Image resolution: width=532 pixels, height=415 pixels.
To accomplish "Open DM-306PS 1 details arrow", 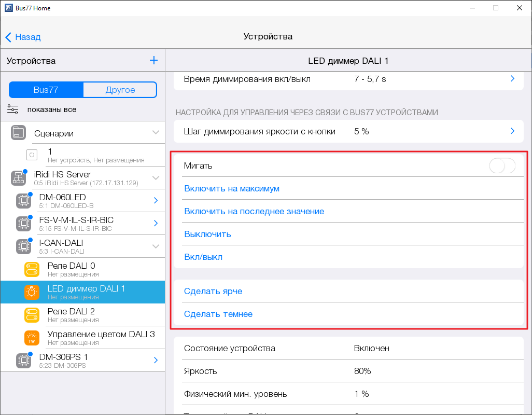I will [156, 361].
